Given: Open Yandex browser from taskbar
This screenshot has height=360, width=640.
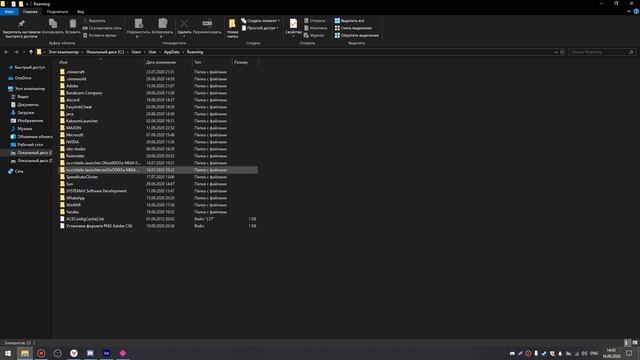Looking at the screenshot, I should pyautogui.click(x=74, y=353).
